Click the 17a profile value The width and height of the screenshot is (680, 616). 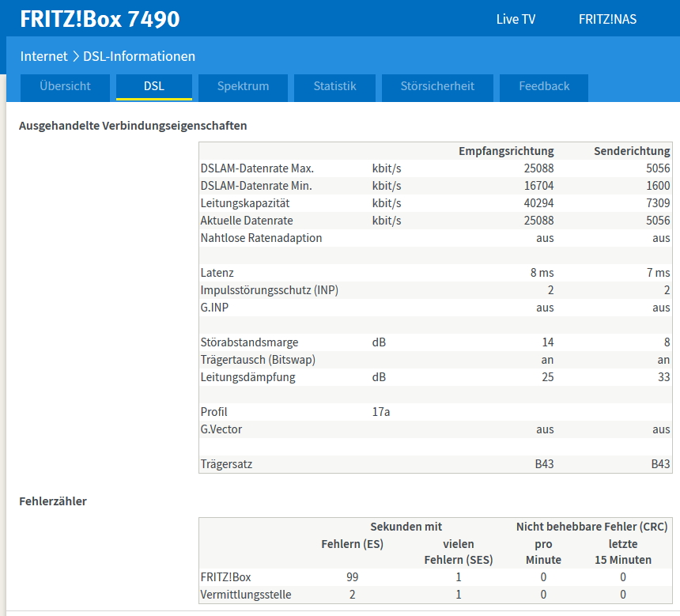pos(381,412)
